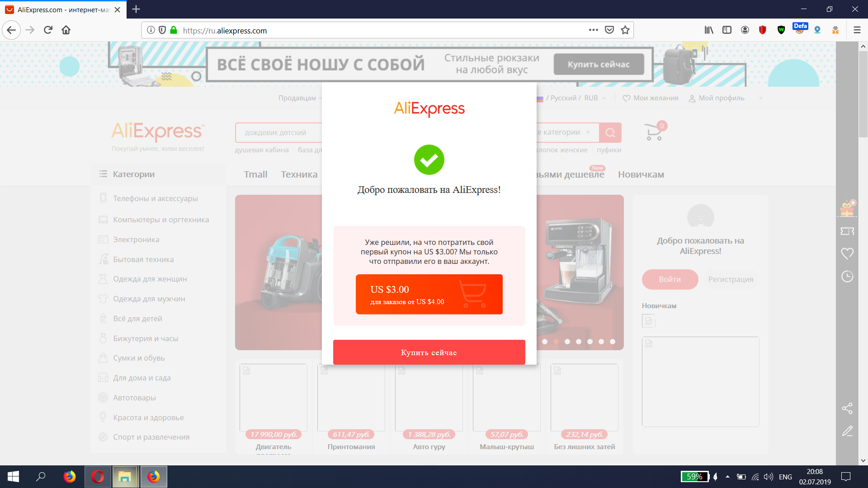Image resolution: width=868 pixels, height=488 pixels.
Task: Click the search input field
Action: tap(278, 132)
